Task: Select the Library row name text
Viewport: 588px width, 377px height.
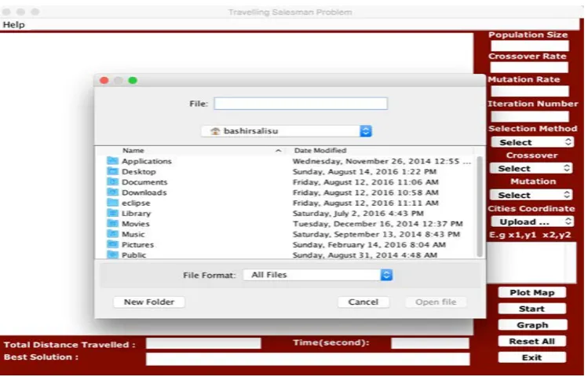Action: pyautogui.click(x=137, y=214)
